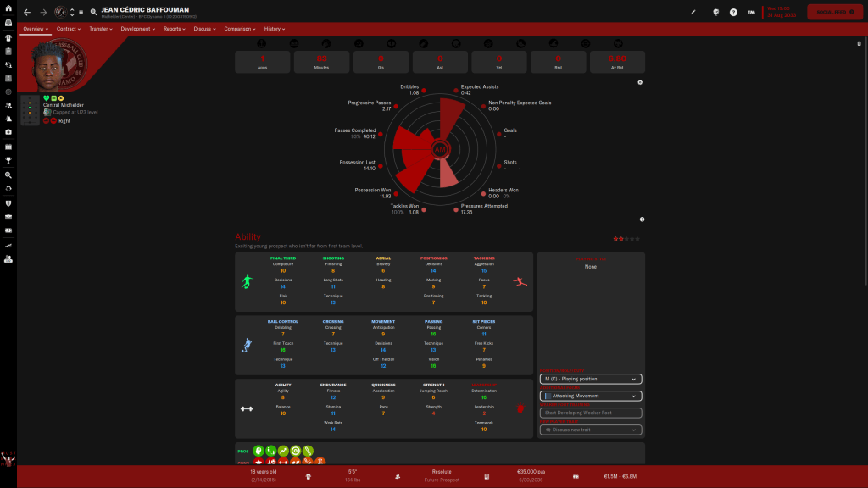This screenshot has height=488, width=868.
Task: Click the green heart status icon
Action: coord(47,98)
